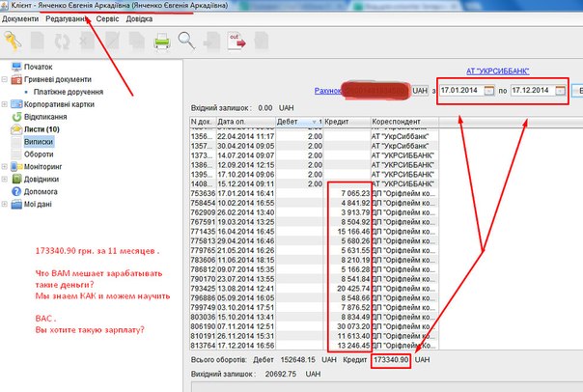
Task: Open Листи (10) in the sidebar
Action: [x=40, y=128]
